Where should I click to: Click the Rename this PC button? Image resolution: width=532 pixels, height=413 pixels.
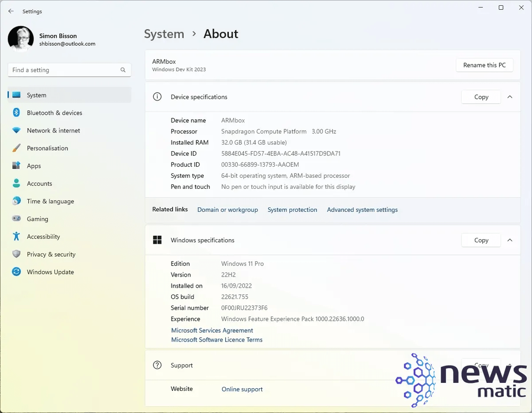[485, 65]
